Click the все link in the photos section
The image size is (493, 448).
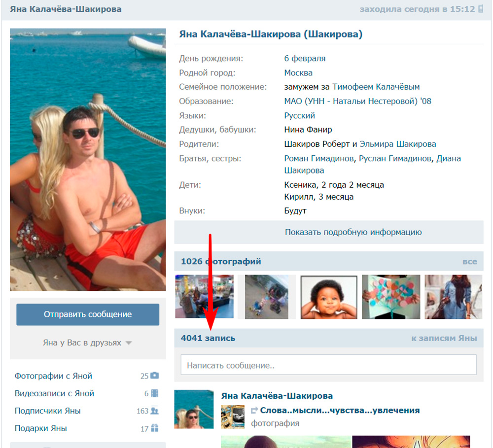click(x=469, y=262)
